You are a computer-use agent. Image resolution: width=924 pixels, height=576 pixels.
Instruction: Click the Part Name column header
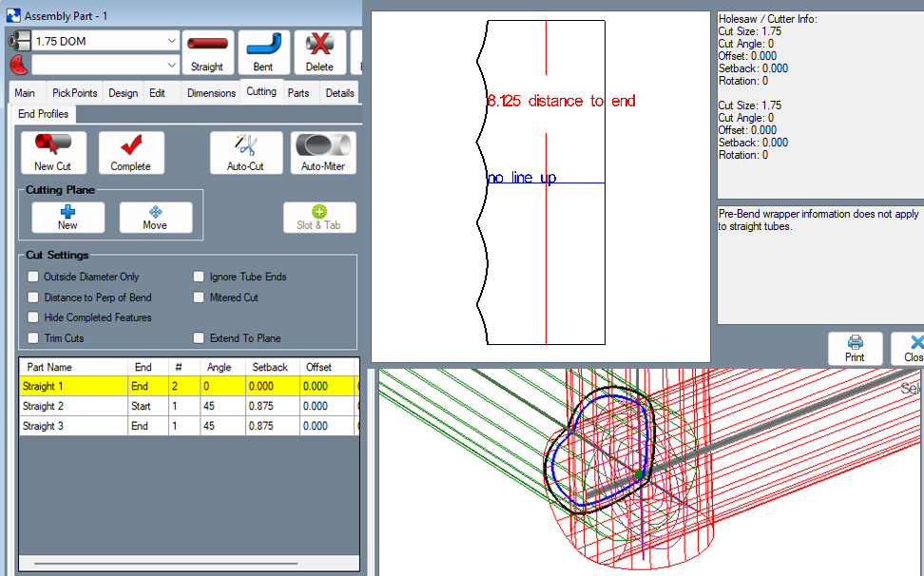pos(73,367)
